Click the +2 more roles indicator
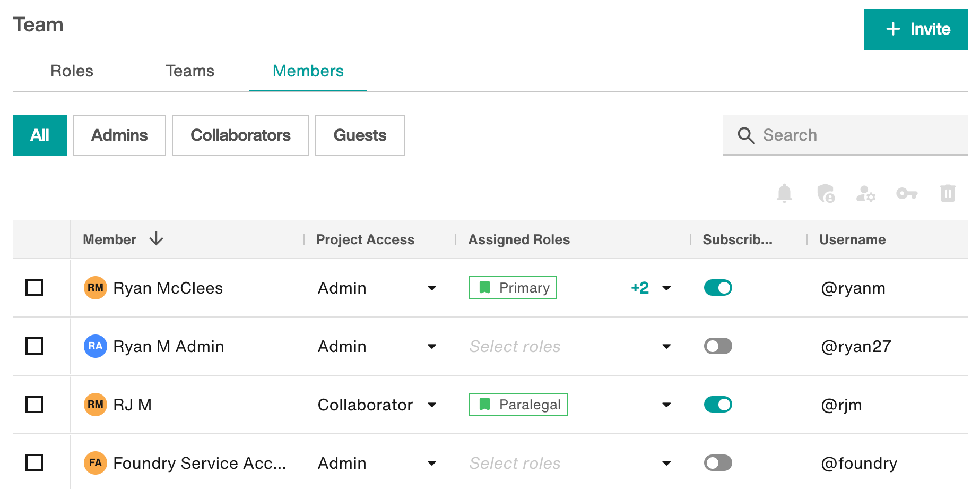980x489 pixels. (640, 288)
